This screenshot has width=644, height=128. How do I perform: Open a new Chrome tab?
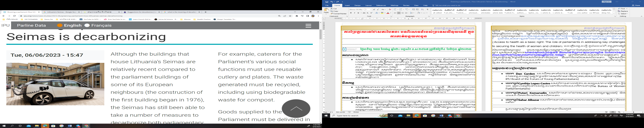206,12
